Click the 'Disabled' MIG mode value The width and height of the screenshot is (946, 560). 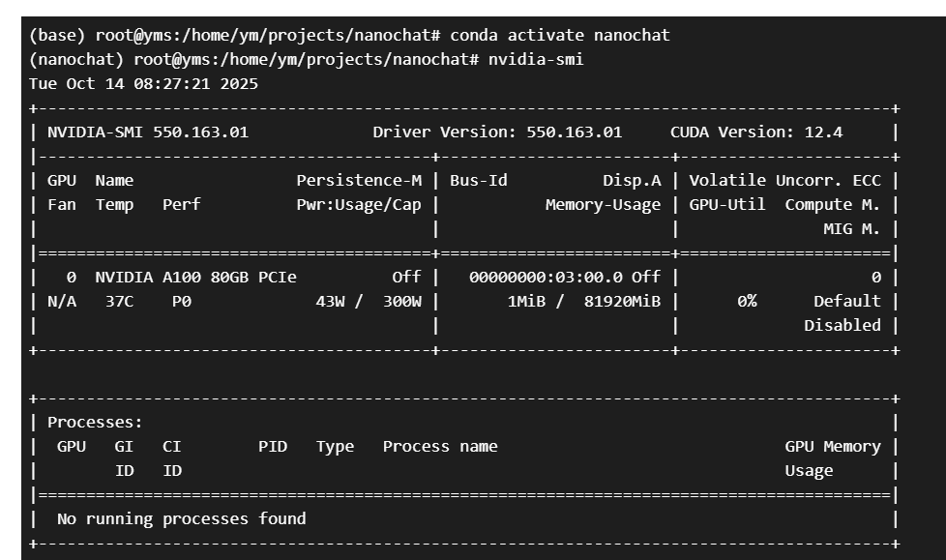click(x=842, y=326)
